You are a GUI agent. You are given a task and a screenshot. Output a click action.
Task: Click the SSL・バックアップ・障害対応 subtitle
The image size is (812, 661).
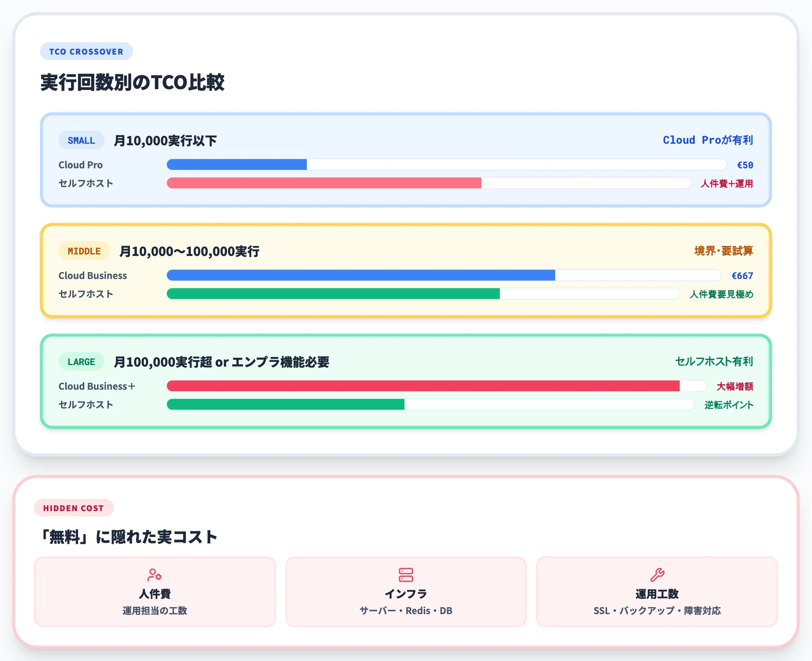click(657, 611)
